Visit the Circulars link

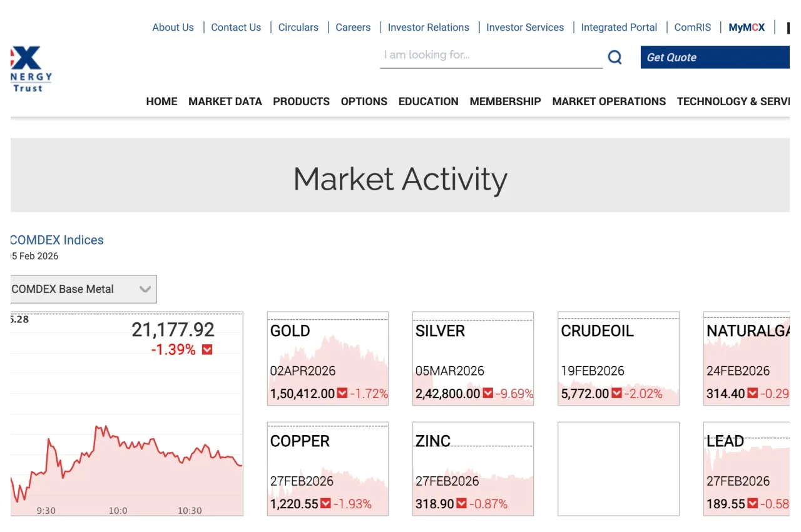pos(298,28)
